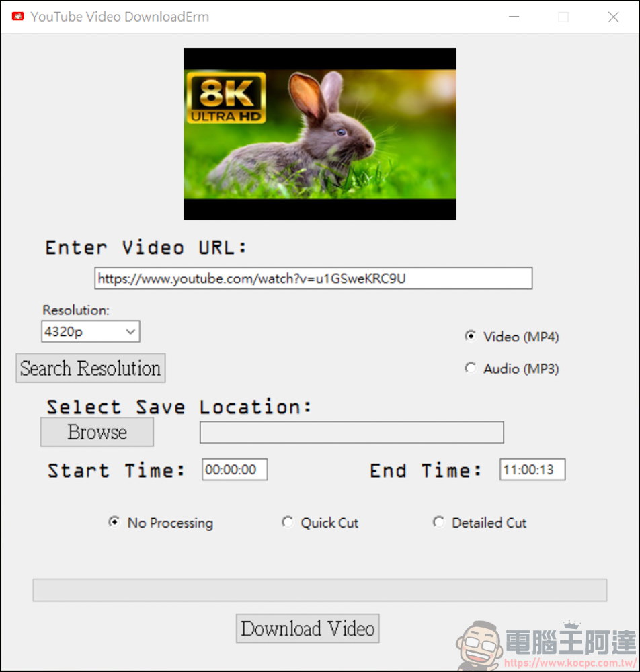Click the 'Resolution:' label text
The height and width of the screenshot is (672, 640).
(76, 310)
